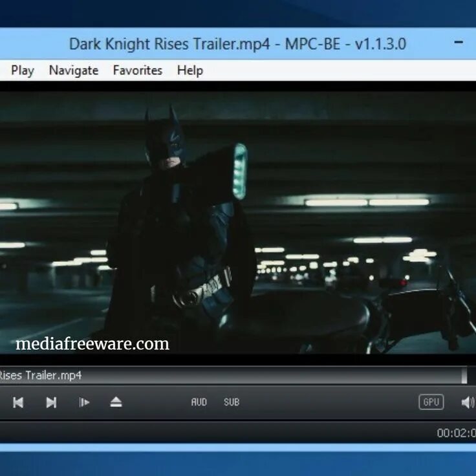Click the seek bar position handle
The width and height of the screenshot is (476, 476).
[464, 376]
